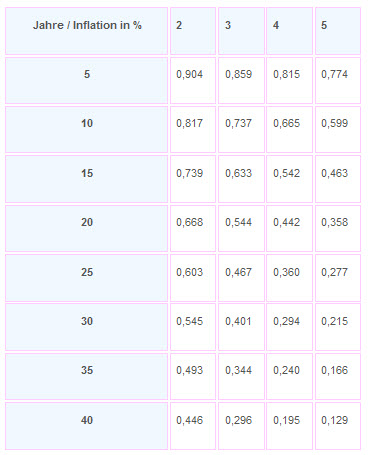Click the row header for 5 years

click(87, 80)
